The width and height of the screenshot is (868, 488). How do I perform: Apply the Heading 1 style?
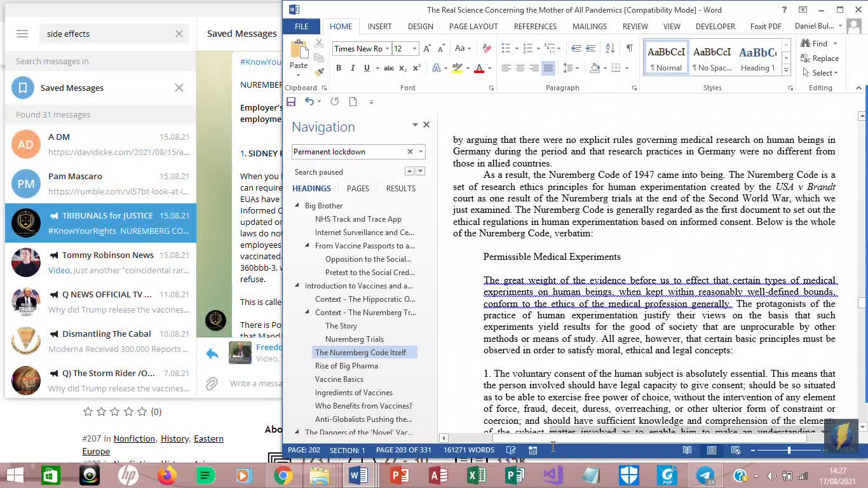(x=757, y=58)
